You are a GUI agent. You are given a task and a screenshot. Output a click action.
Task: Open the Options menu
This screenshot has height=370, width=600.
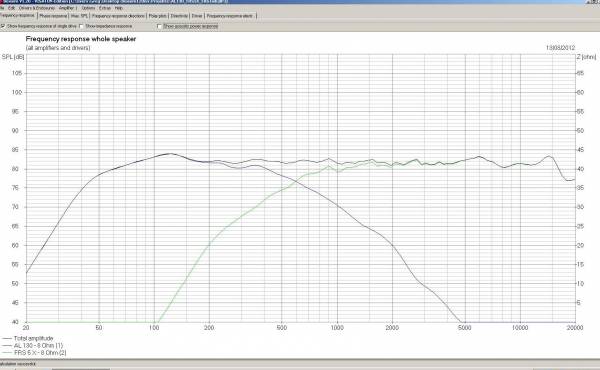(88, 8)
